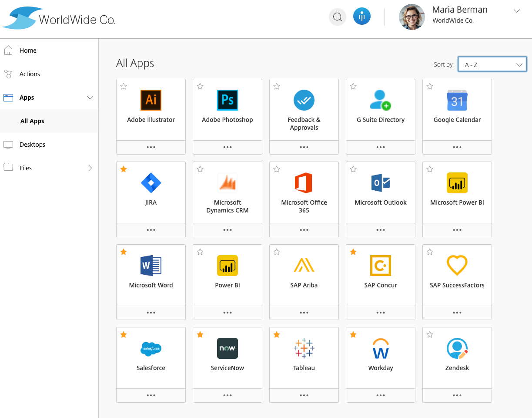Image resolution: width=532 pixels, height=418 pixels.
Task: Click the Microsoft Dynamics CRM label
Action: pyautogui.click(x=228, y=206)
